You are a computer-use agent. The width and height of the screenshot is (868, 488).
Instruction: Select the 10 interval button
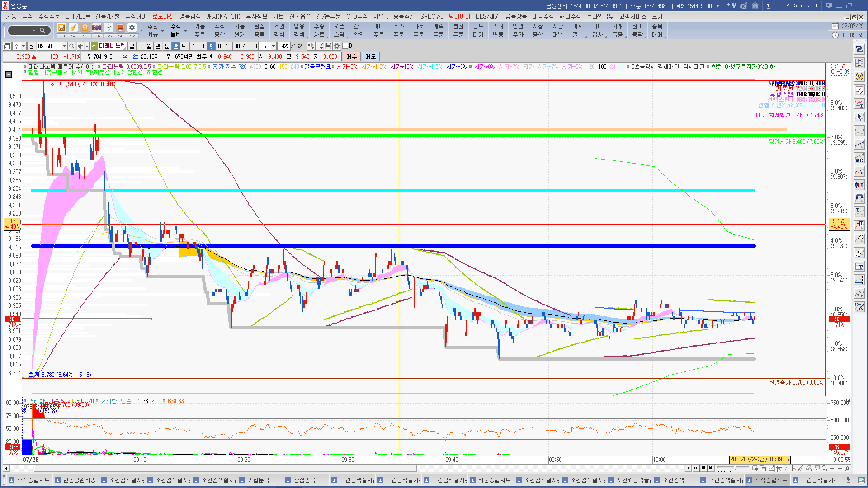tap(220, 46)
